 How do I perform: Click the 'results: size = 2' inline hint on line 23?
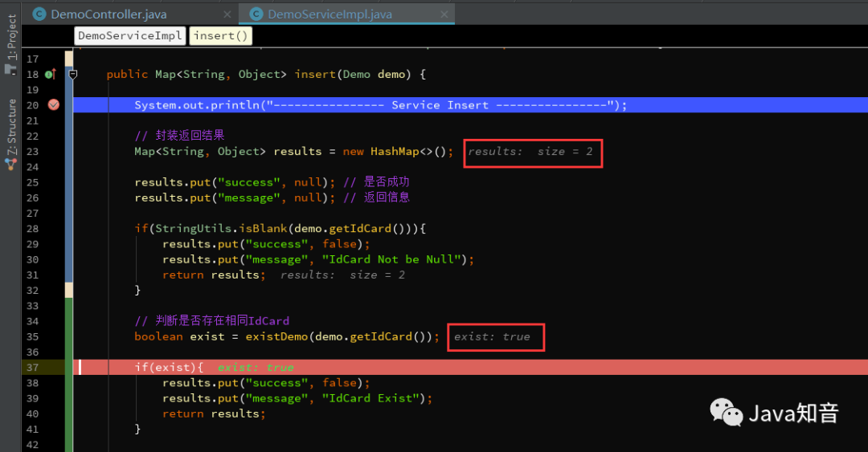(x=530, y=152)
